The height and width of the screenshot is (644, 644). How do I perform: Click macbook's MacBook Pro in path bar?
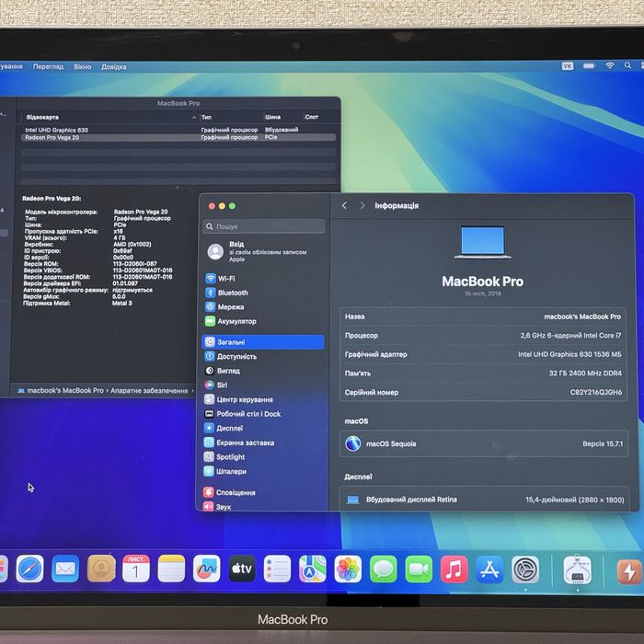tap(61, 391)
